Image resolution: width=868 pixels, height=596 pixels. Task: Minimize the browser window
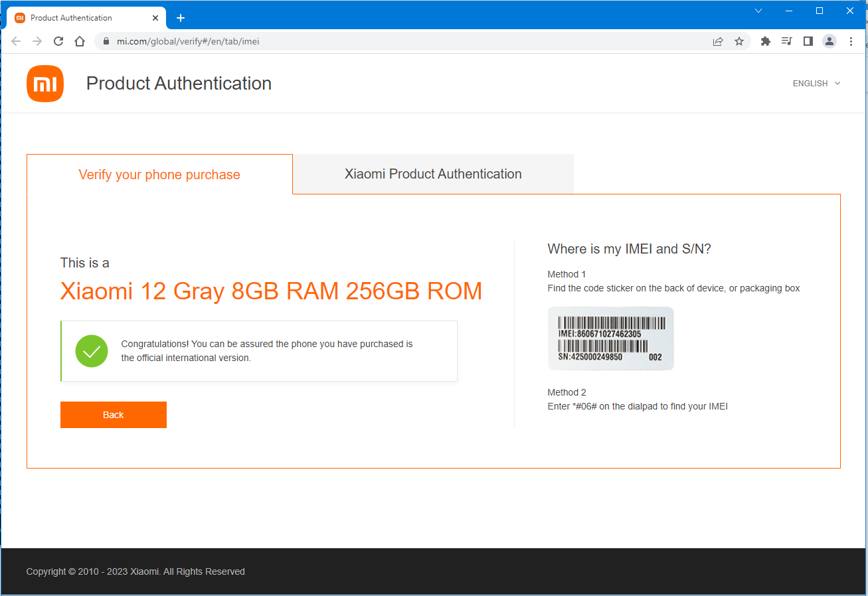click(789, 11)
